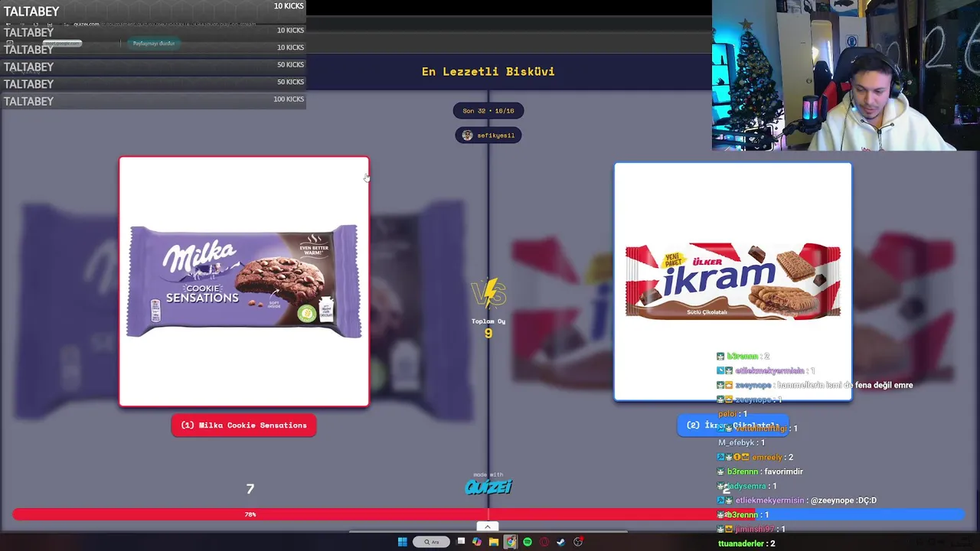This screenshot has height=551, width=980.
Task: Click the 'Toplam Oy' label
Action: click(x=488, y=321)
